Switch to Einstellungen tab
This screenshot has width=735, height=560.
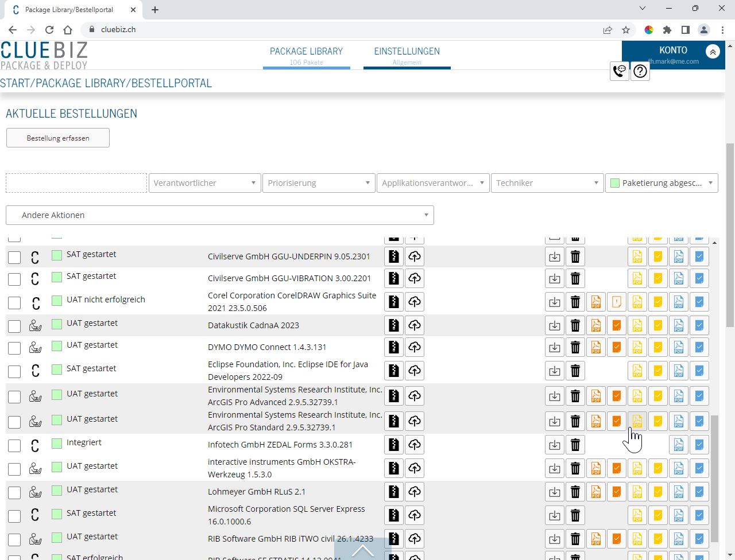(407, 56)
